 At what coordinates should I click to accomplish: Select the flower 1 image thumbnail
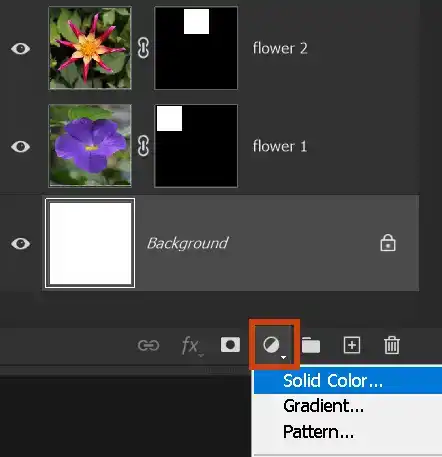coord(90,146)
